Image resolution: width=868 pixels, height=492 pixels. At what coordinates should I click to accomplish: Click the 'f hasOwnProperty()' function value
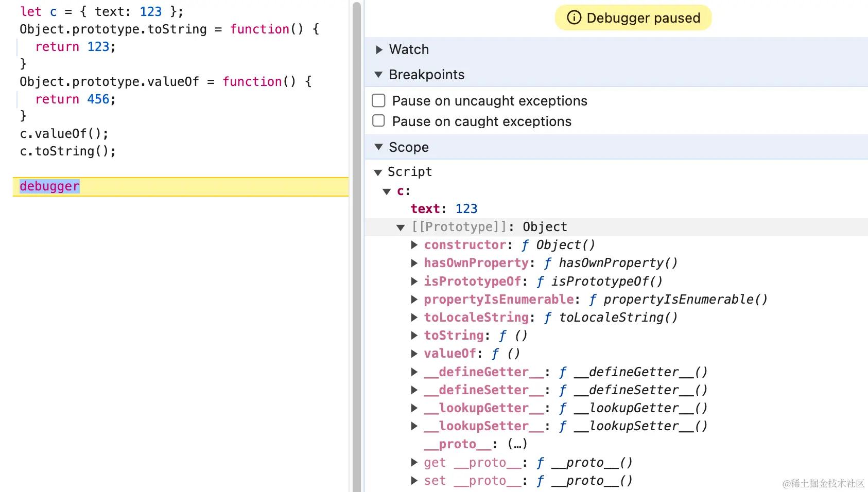(x=611, y=263)
